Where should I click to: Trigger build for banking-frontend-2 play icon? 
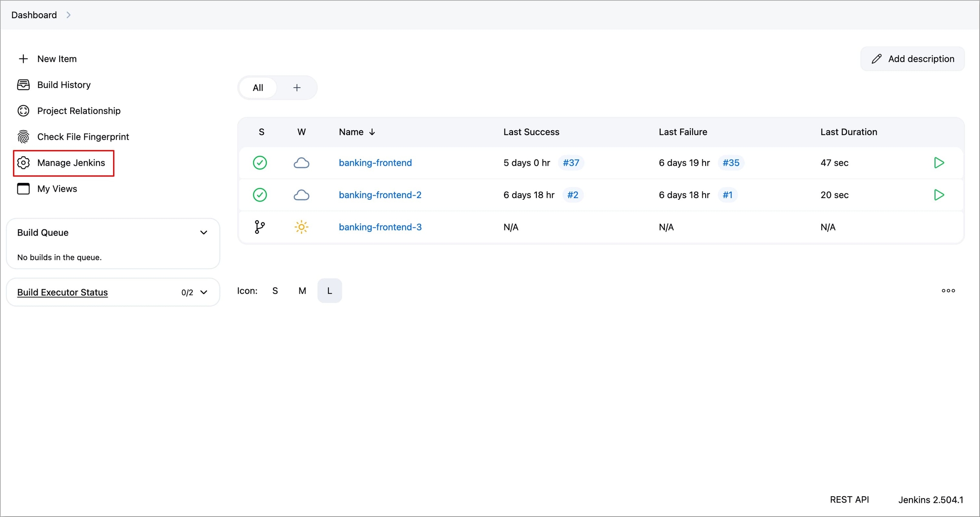pyautogui.click(x=939, y=195)
